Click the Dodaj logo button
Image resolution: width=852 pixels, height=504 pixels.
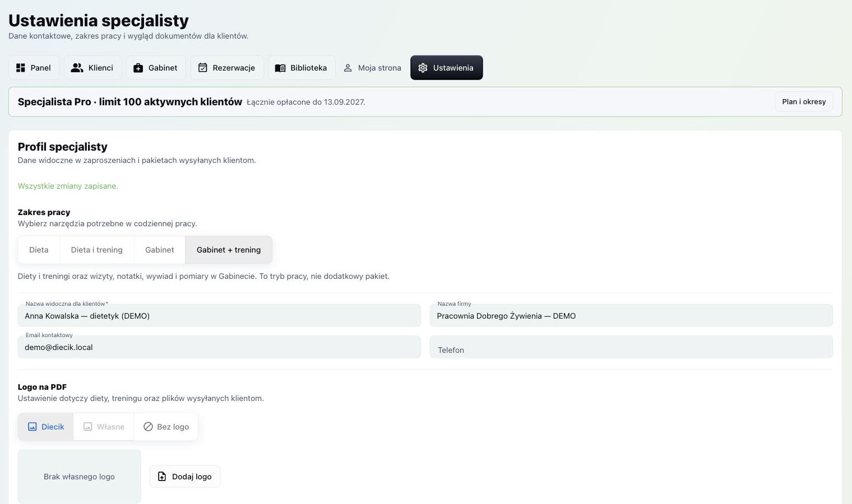click(185, 477)
